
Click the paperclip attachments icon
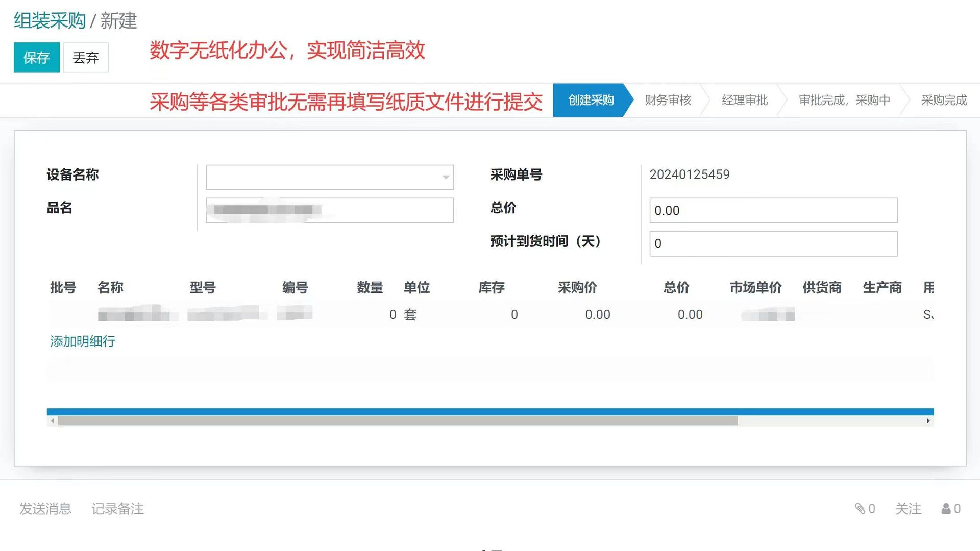(860, 509)
